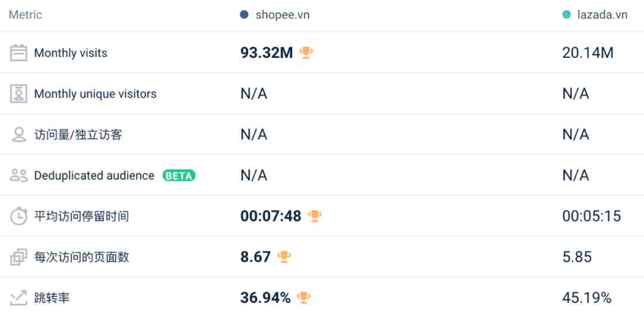Select the 45.19% bounce rate value
644x319 pixels.
pyautogui.click(x=587, y=298)
